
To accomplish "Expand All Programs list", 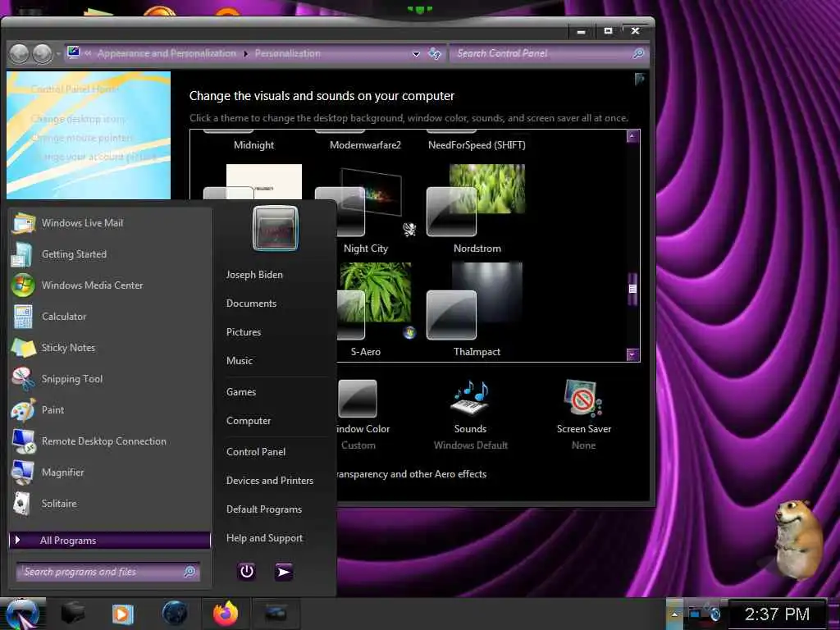I will point(110,540).
